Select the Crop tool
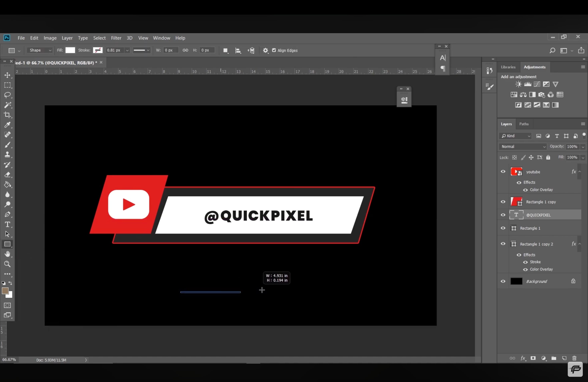This screenshot has height=382, width=588. (x=7, y=115)
